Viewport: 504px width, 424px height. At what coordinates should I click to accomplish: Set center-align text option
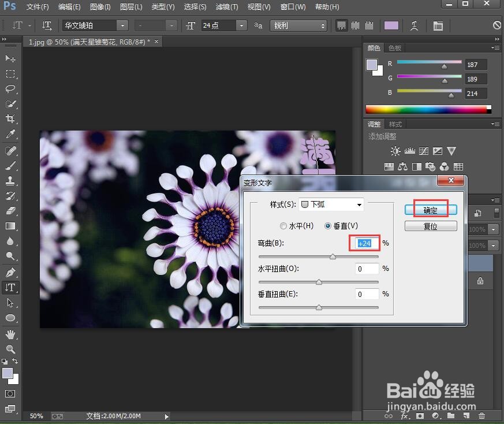pos(355,25)
